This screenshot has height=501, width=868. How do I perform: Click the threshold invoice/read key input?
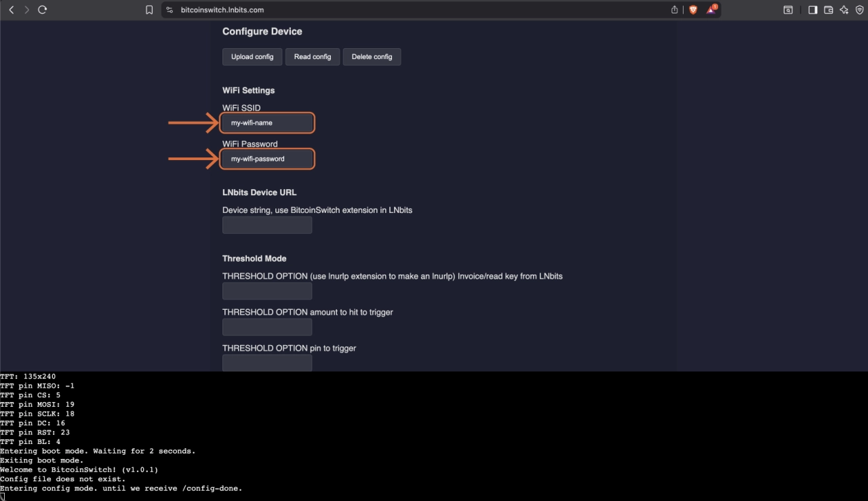pos(267,292)
